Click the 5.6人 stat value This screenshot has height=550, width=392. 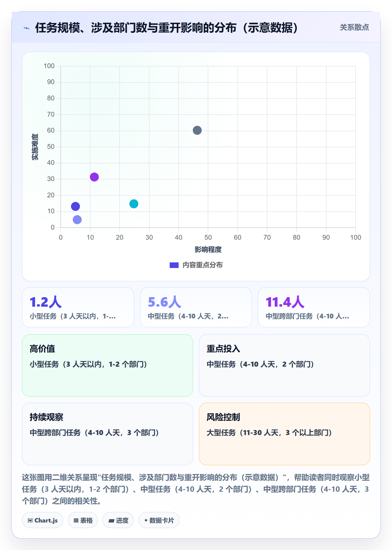click(165, 302)
